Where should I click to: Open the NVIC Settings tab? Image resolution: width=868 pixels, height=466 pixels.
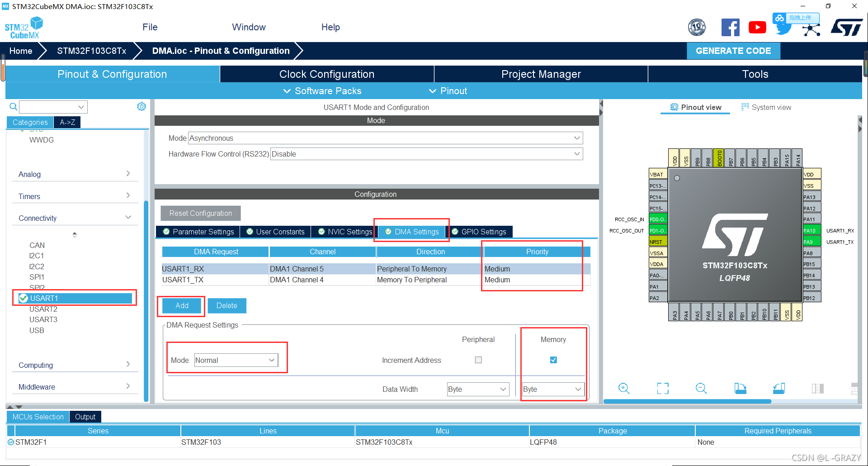click(345, 232)
